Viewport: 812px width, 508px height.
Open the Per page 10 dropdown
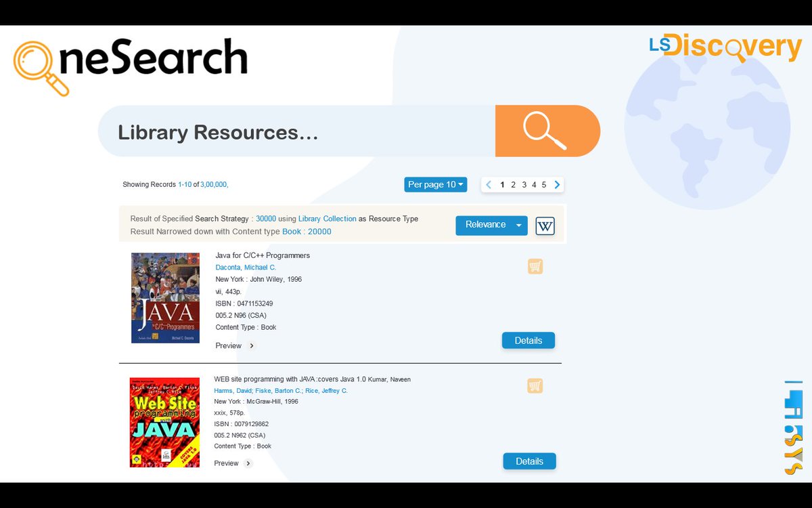[436, 184]
